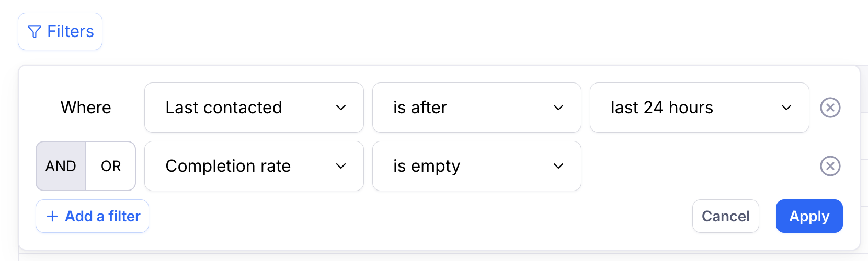Click the Add a filter button
Image resolution: width=868 pixels, height=261 pixels.
(93, 216)
